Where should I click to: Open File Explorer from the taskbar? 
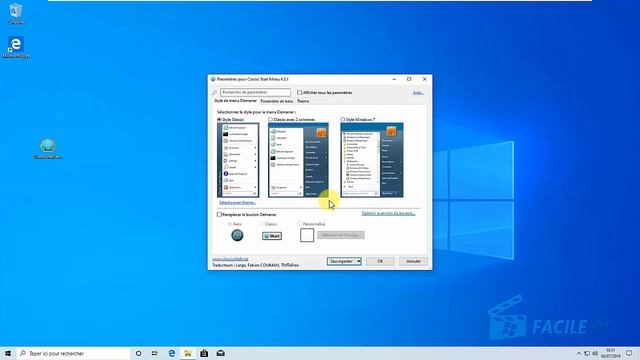click(x=188, y=353)
